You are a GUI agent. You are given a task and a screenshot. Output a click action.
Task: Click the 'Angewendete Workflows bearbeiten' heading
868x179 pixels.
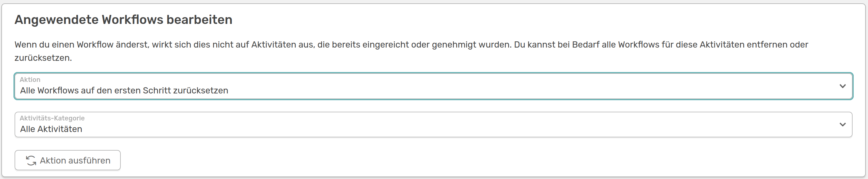(123, 20)
